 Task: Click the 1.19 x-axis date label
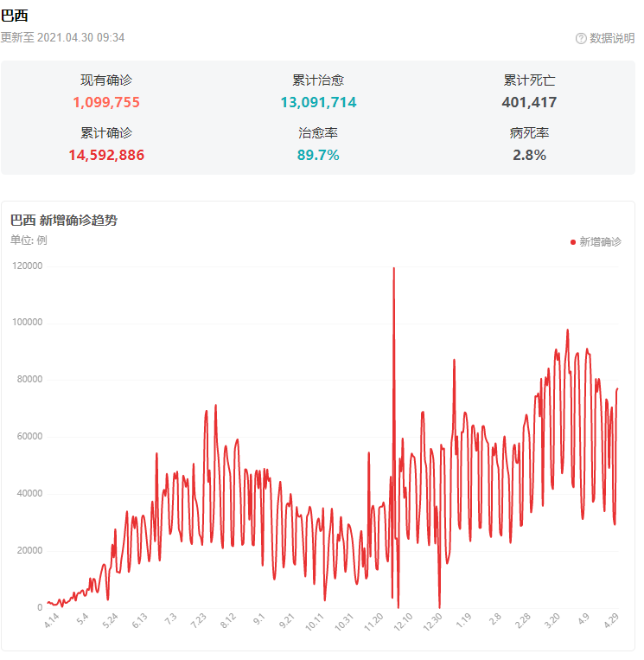tap(463, 621)
